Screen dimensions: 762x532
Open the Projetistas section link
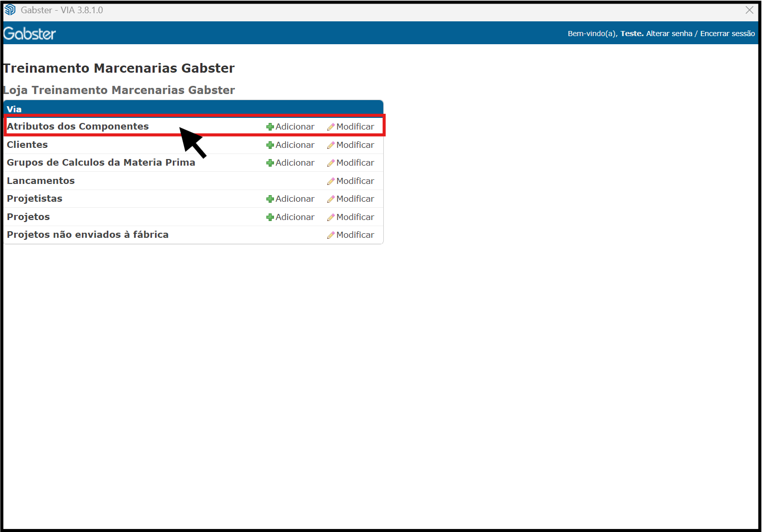point(35,199)
